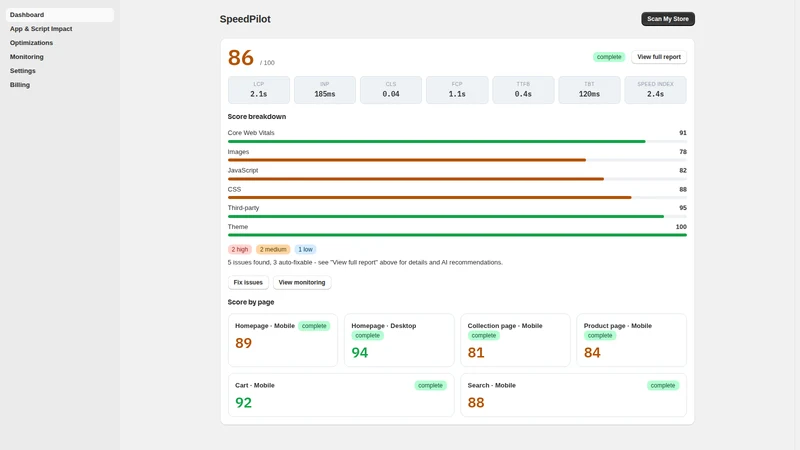Viewport: 800px width, 450px height.
Task: Click the Fix issues button
Action: [248, 282]
